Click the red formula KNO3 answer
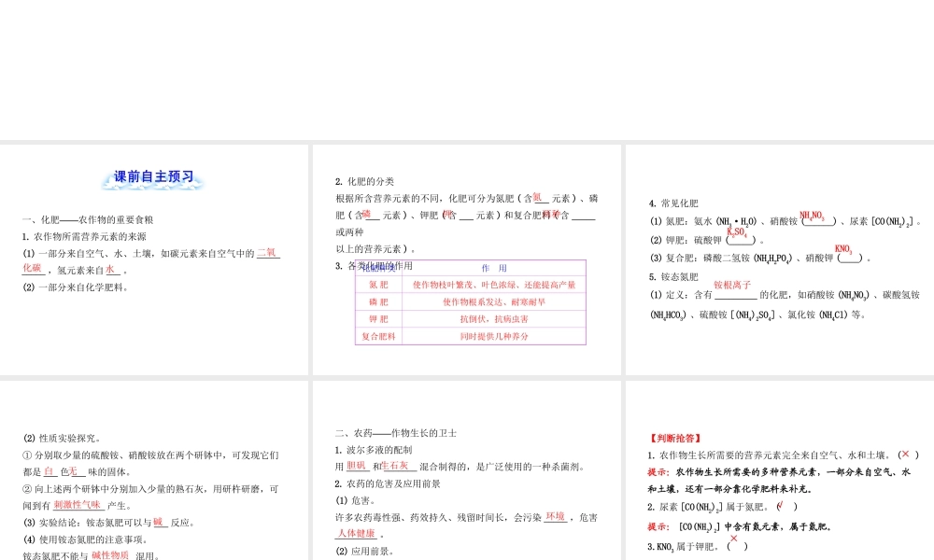This screenshot has width=934, height=560. [x=843, y=249]
